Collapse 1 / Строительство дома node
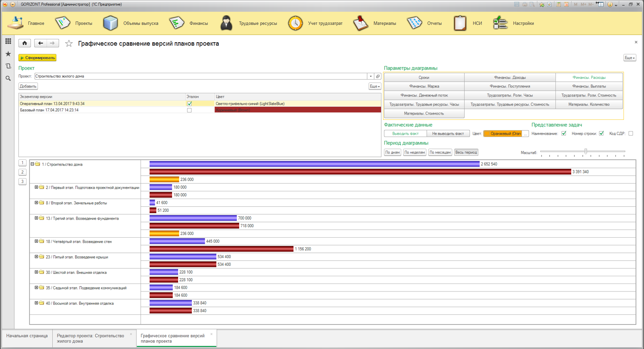Viewport: 644px width, 349px height. point(33,164)
